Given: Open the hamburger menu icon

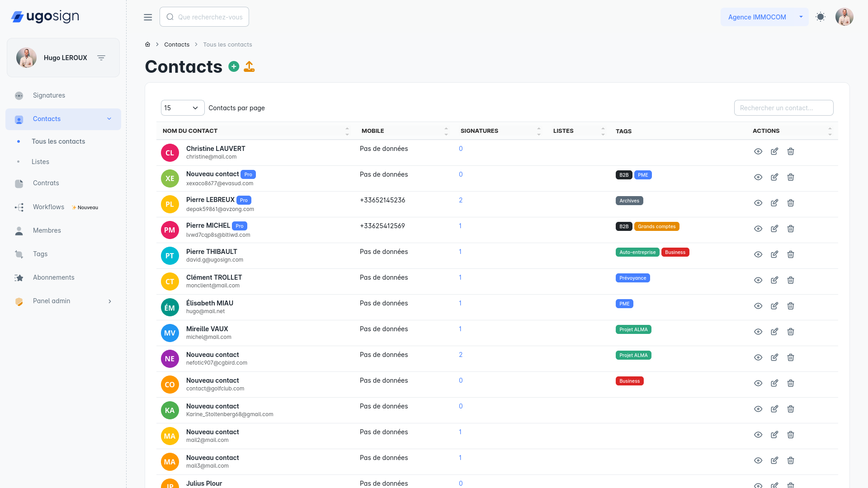Looking at the screenshot, I should 148,17.
